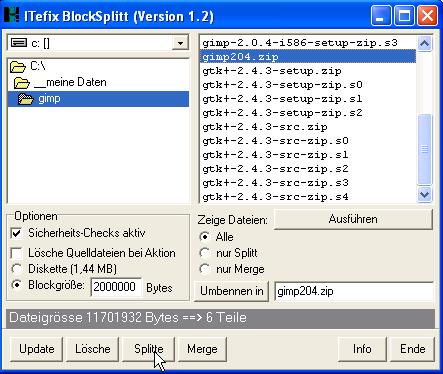Viewport: 443px width, 374px height.
Task: Click the Lösche button
Action: (x=92, y=349)
